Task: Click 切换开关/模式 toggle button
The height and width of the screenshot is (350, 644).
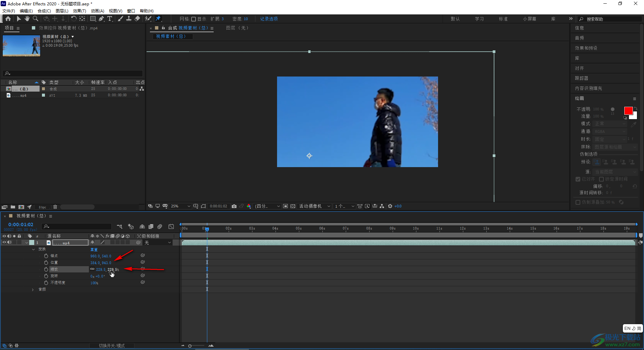Action: 112,346
